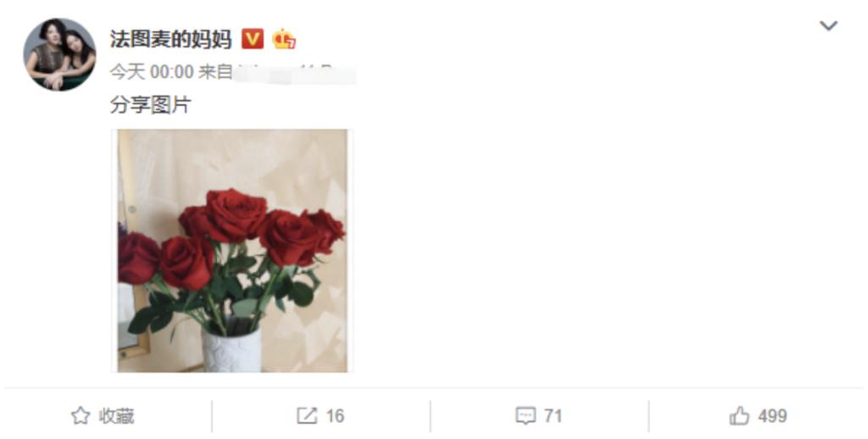Click the comment speech bubble icon
The width and height of the screenshot is (868, 439).
[x=526, y=416]
